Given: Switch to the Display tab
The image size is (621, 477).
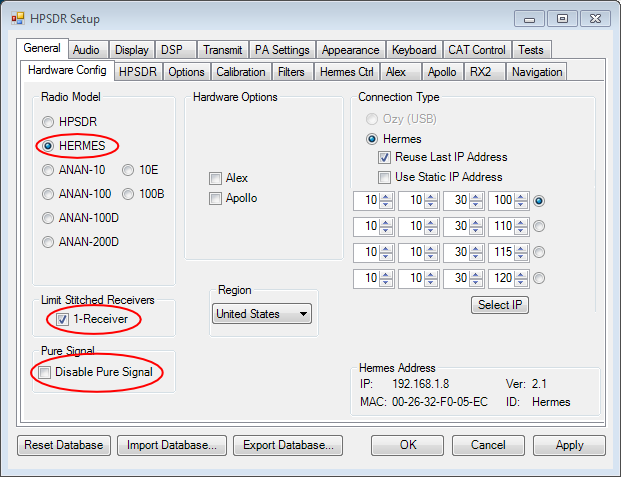Looking at the screenshot, I should 131,50.
